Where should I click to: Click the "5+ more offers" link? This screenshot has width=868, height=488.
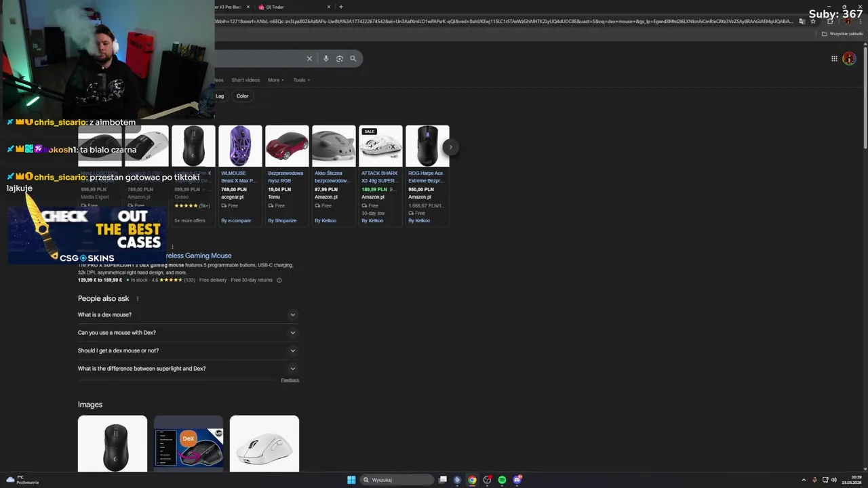pyautogui.click(x=190, y=220)
